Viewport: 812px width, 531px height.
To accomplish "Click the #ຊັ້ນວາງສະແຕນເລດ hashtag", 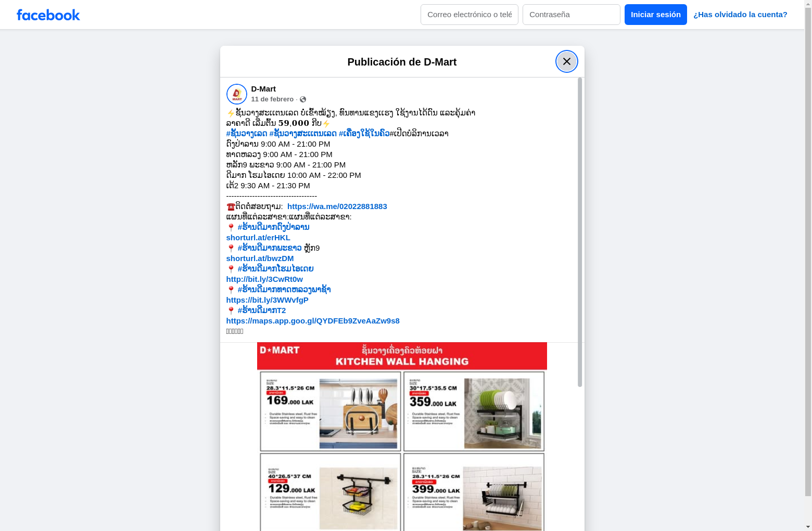I will (303, 134).
